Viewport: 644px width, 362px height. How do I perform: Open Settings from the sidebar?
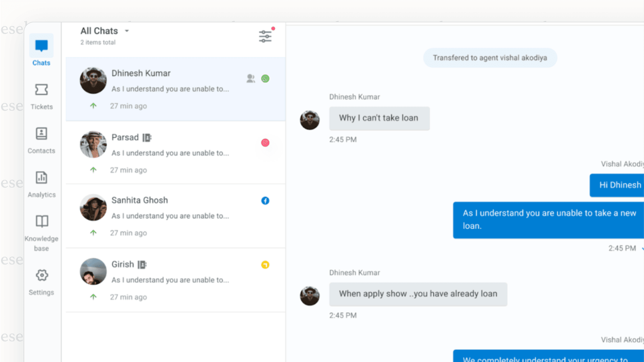41,281
